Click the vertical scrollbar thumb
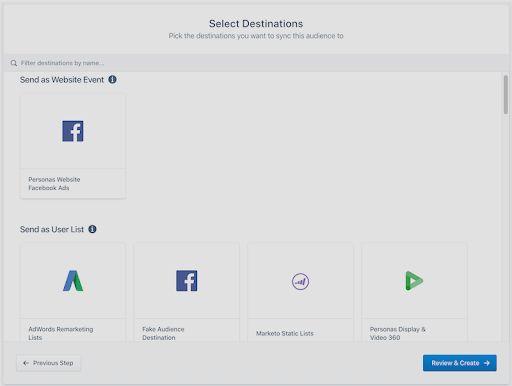 point(506,95)
